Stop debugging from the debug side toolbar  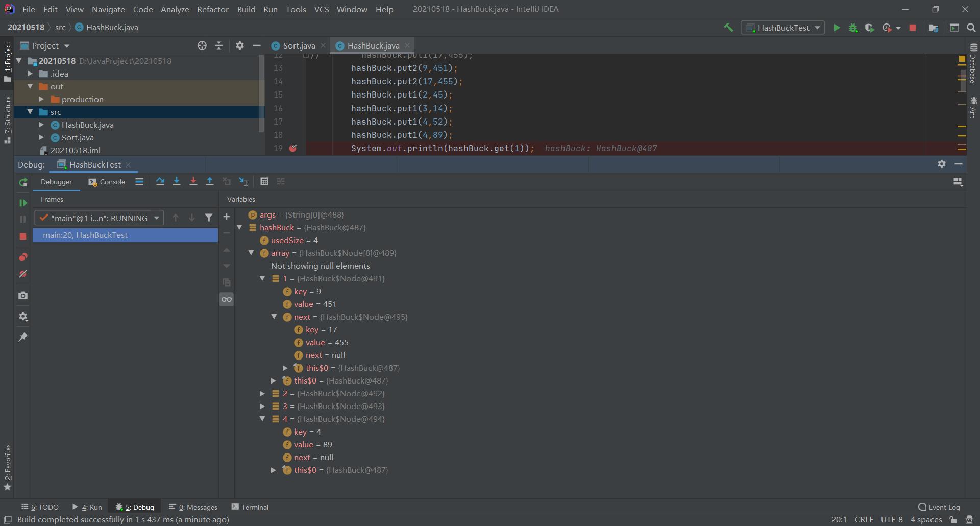(23, 236)
